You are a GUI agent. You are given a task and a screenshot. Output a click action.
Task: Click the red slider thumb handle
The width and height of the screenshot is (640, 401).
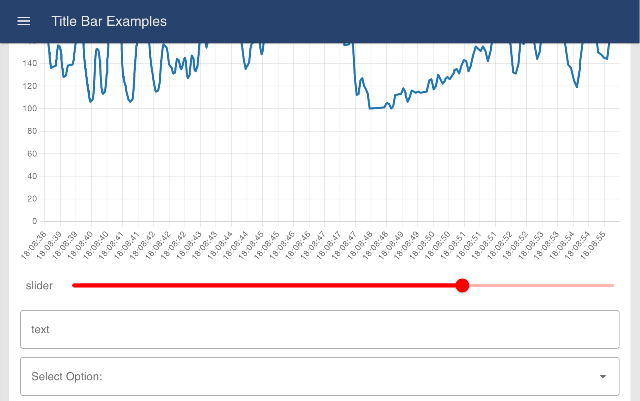[x=462, y=286]
